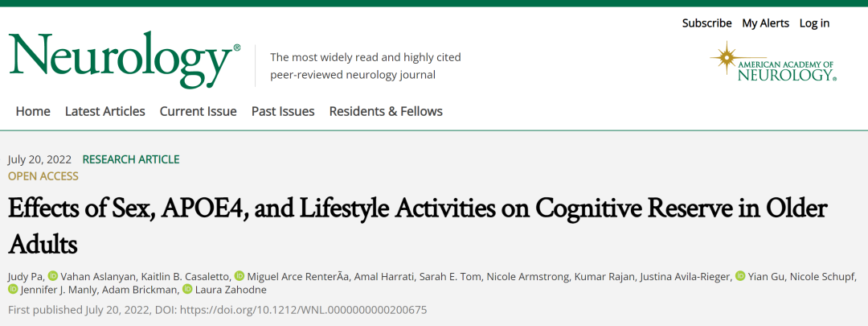868x326 pixels.
Task: Open the article DOI link
Action: click(303, 309)
